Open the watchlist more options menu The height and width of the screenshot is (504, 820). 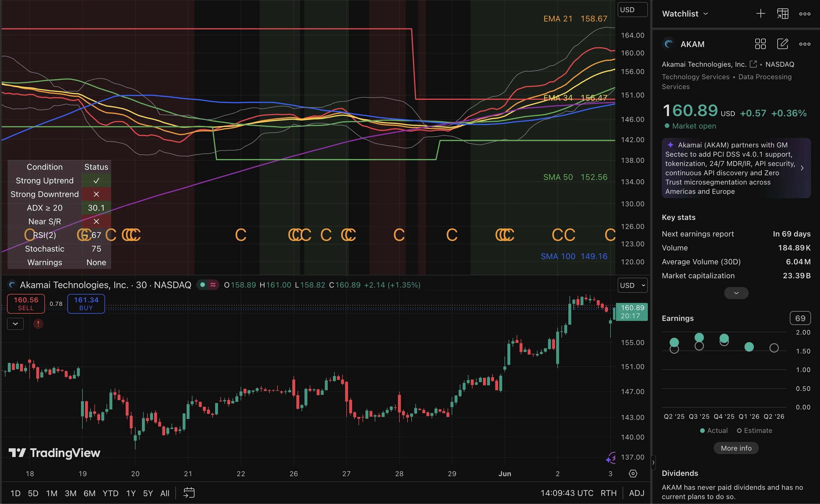[805, 14]
